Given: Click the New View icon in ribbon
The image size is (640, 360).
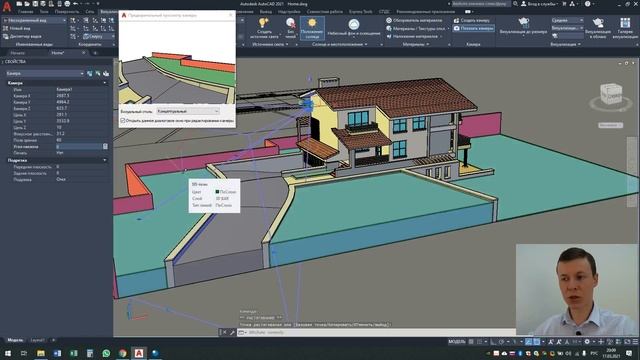Looking at the screenshot, I should coord(5,28).
